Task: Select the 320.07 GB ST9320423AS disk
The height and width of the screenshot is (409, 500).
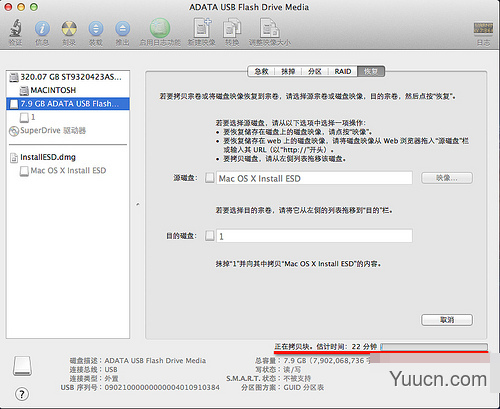Action: point(68,77)
